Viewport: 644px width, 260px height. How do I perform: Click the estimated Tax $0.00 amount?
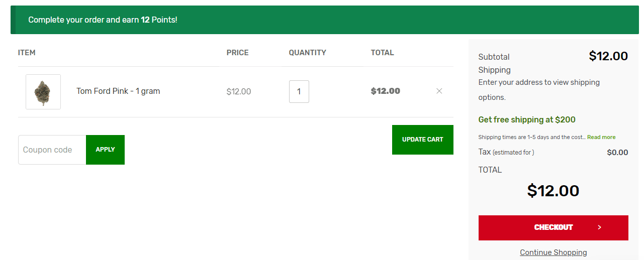click(618, 153)
